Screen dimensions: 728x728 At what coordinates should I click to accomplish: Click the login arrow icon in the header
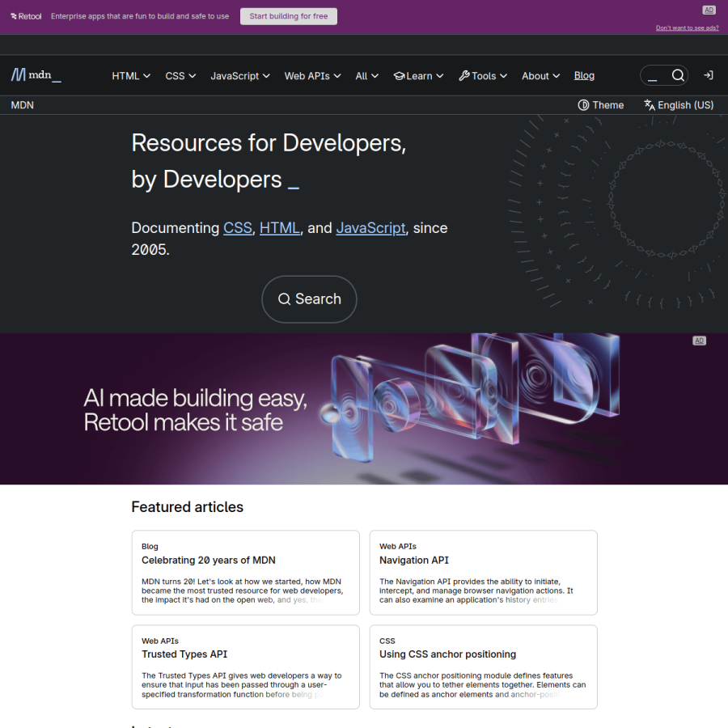708,75
